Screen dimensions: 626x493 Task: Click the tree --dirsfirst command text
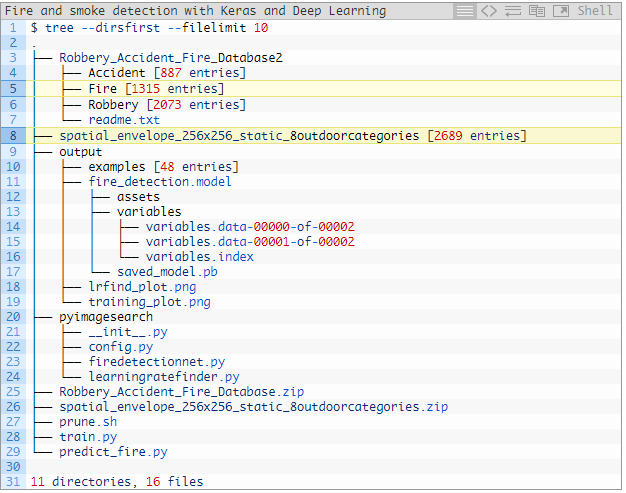(149, 28)
